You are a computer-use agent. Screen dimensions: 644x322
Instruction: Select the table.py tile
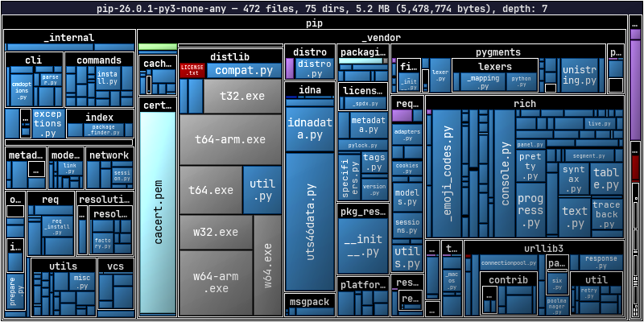point(606,179)
